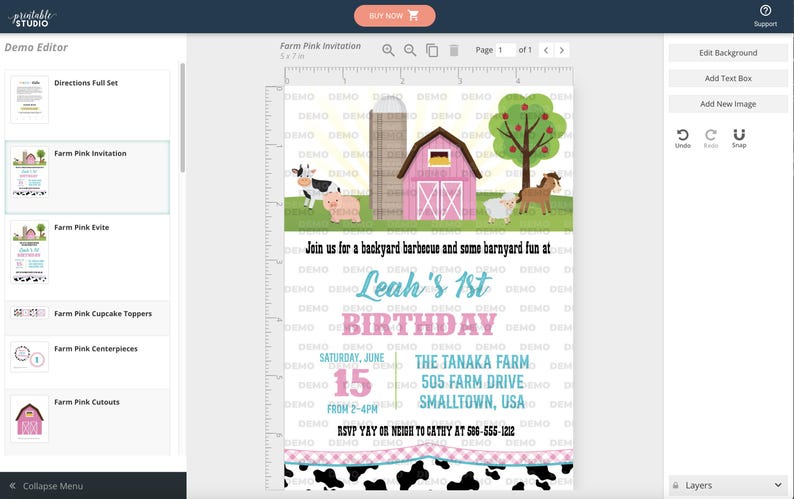The width and height of the screenshot is (794, 499).
Task: Click the Undo icon
Action: click(x=683, y=138)
